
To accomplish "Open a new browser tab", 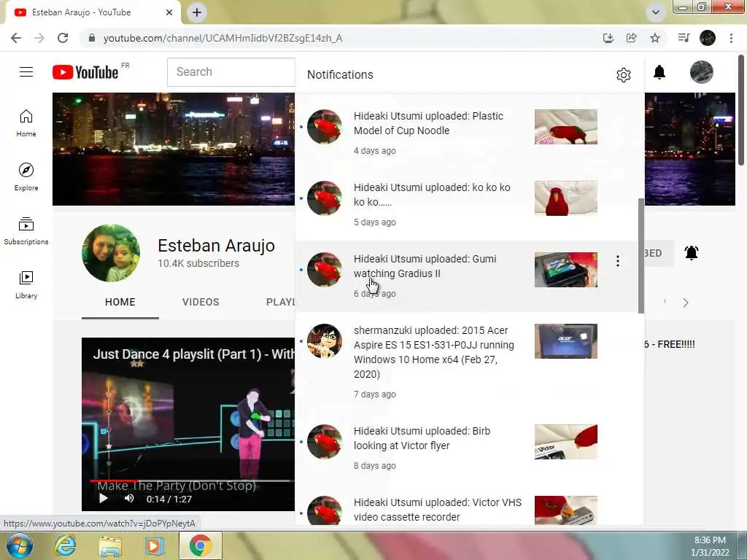I will (197, 12).
